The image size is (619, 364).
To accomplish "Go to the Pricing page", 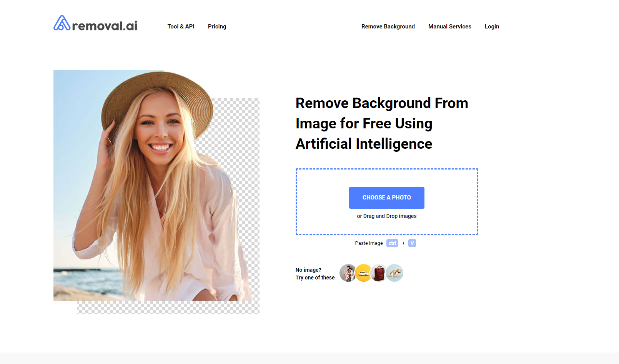I will point(217,27).
